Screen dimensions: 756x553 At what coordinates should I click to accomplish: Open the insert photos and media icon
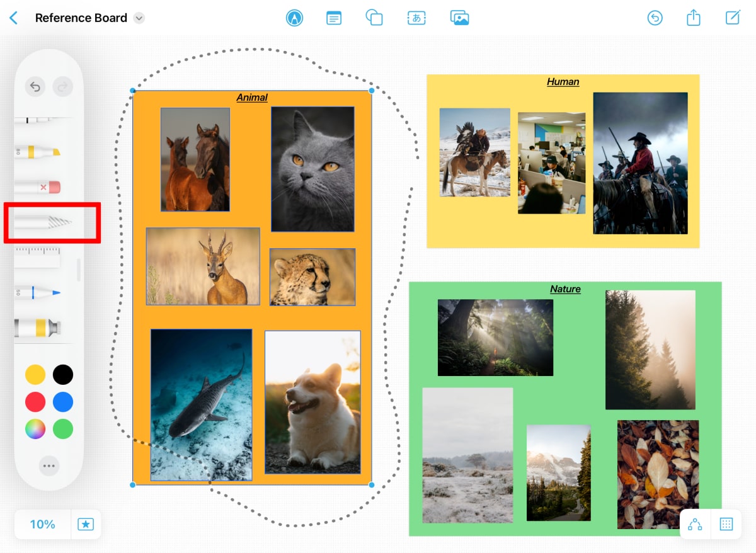pyautogui.click(x=460, y=18)
